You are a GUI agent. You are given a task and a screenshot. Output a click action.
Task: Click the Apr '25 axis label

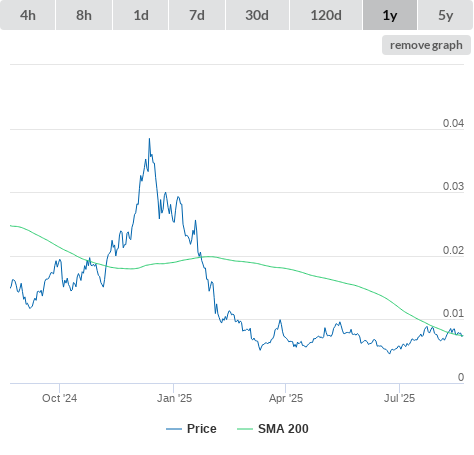(x=286, y=398)
